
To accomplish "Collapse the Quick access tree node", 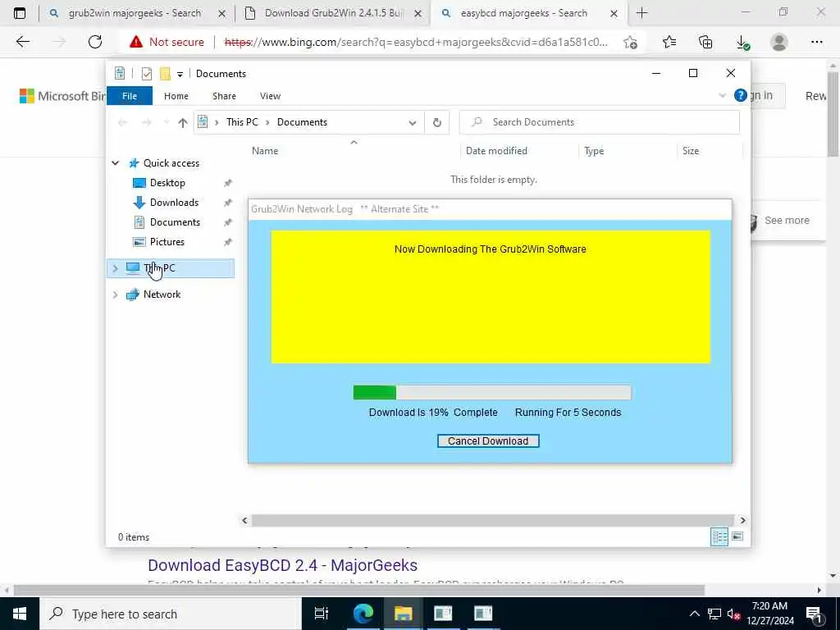I will (x=115, y=163).
